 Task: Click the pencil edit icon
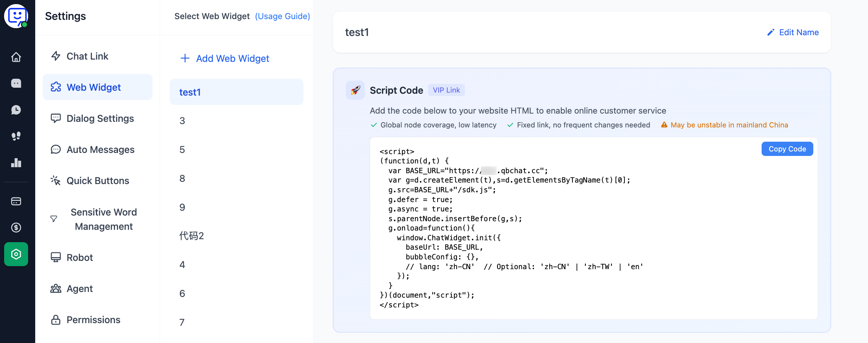771,32
